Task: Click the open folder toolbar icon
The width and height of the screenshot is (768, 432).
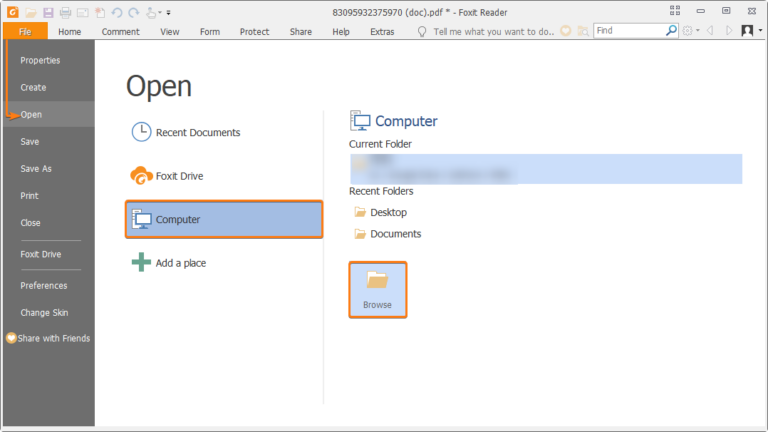Action: (31, 13)
